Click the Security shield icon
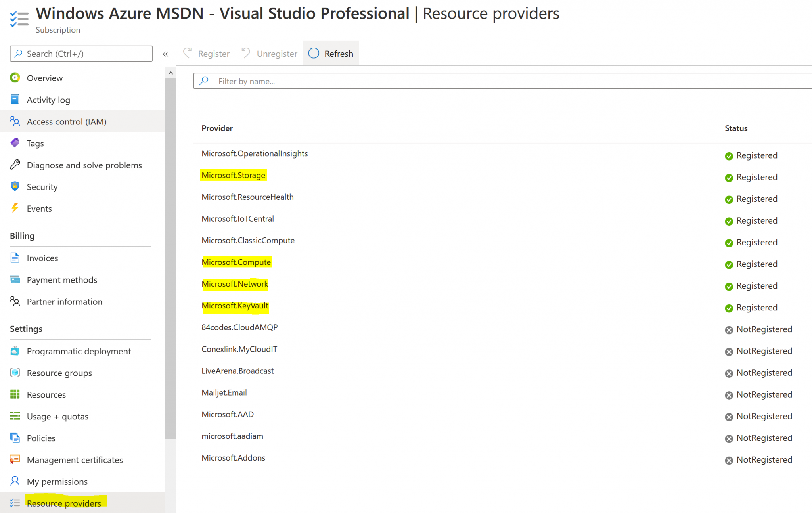The image size is (812, 513). [15, 186]
